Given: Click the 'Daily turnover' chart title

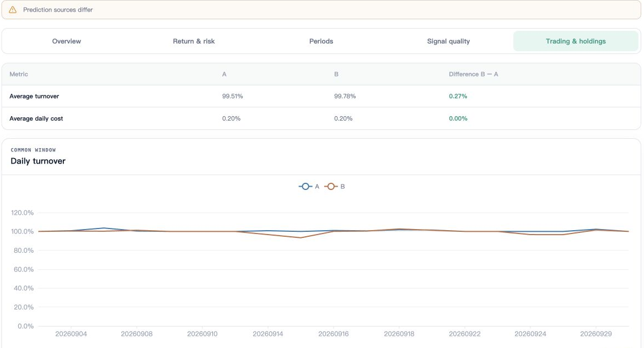Looking at the screenshot, I should point(38,161).
